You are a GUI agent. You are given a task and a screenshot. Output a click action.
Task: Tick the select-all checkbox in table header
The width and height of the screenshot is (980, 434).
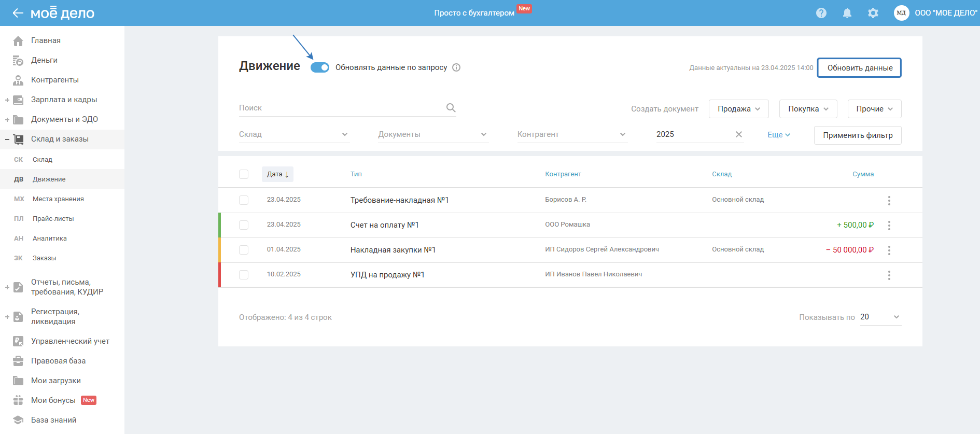(x=244, y=174)
